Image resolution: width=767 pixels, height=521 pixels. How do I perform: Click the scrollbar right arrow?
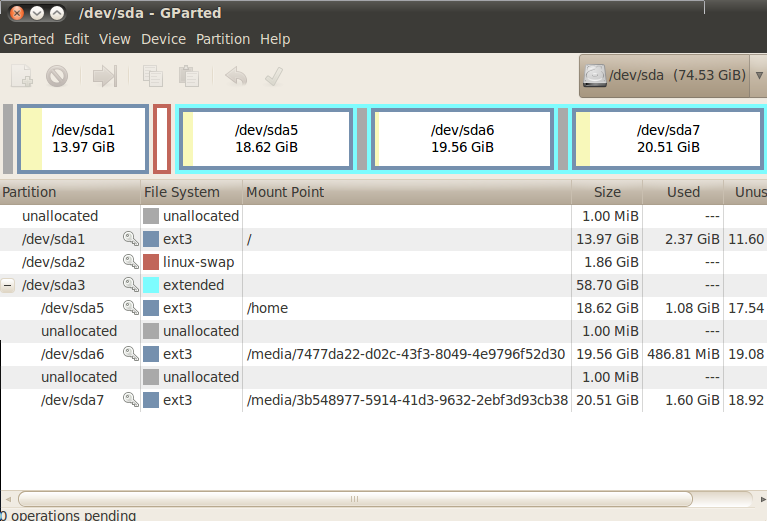click(x=763, y=499)
